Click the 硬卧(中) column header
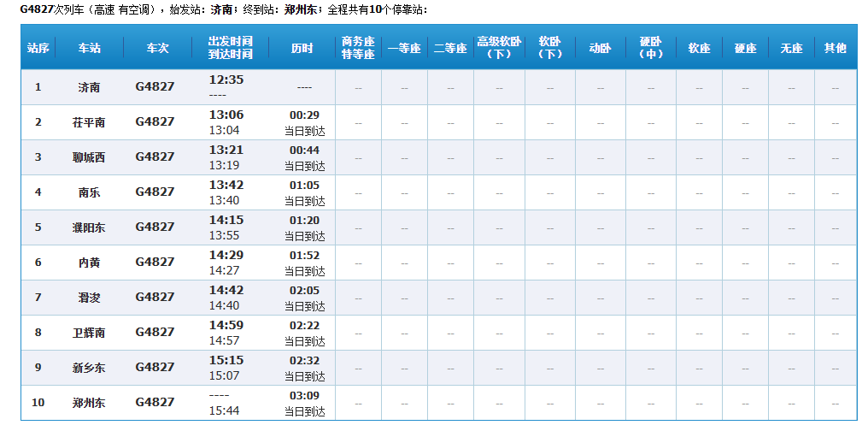Image resolution: width=868 pixels, height=431 pixels. (651, 48)
